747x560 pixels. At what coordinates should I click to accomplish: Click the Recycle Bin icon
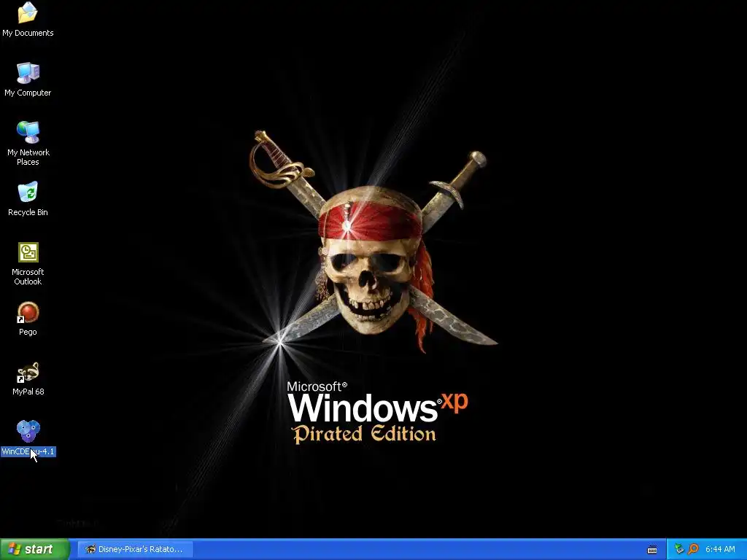point(28,192)
